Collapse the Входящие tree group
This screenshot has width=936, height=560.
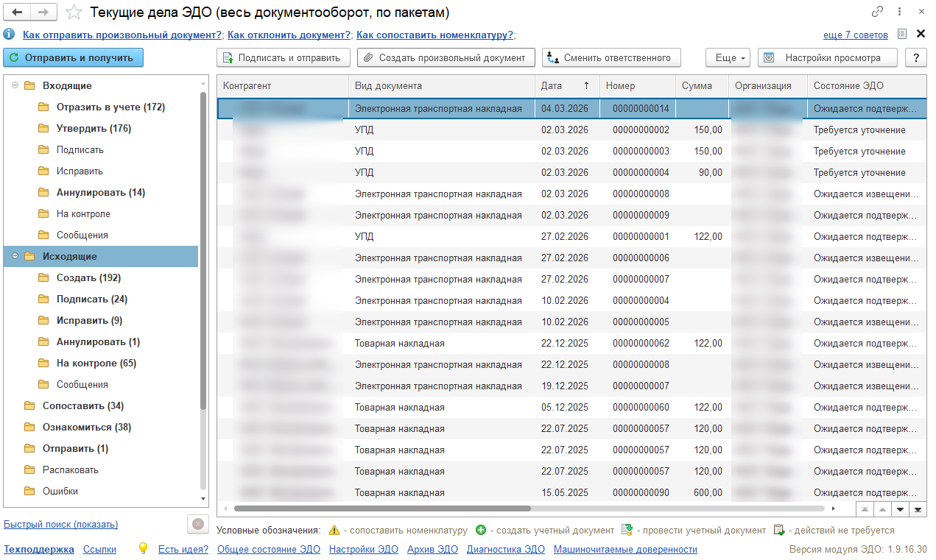pyautogui.click(x=15, y=86)
